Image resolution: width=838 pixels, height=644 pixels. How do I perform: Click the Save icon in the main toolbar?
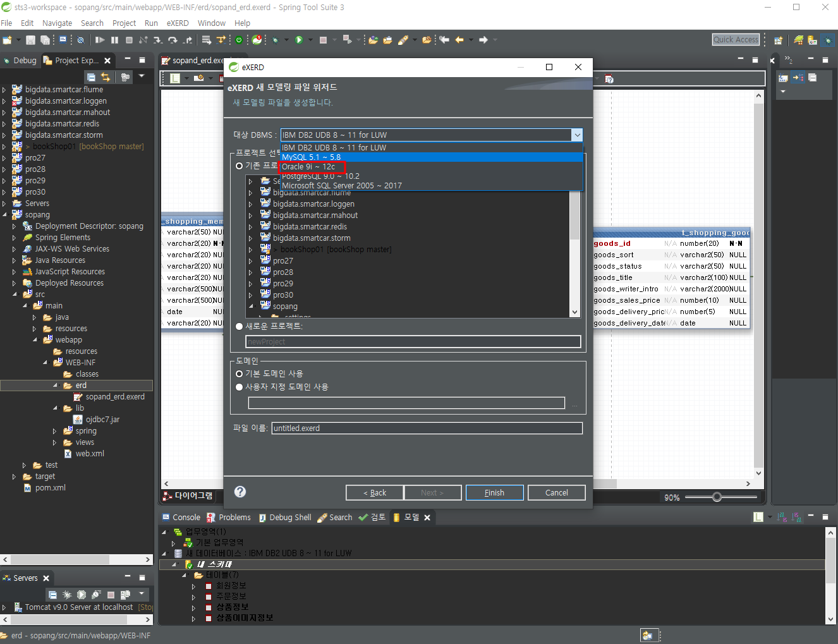click(30, 40)
